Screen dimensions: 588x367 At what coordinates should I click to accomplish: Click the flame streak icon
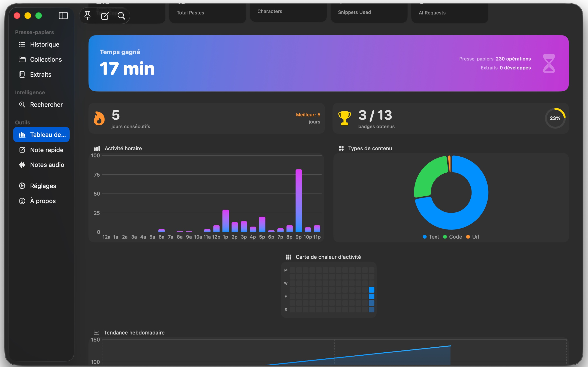point(99,118)
